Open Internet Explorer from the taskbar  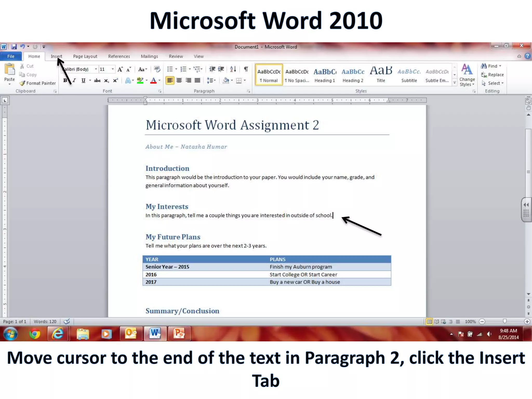(58, 334)
